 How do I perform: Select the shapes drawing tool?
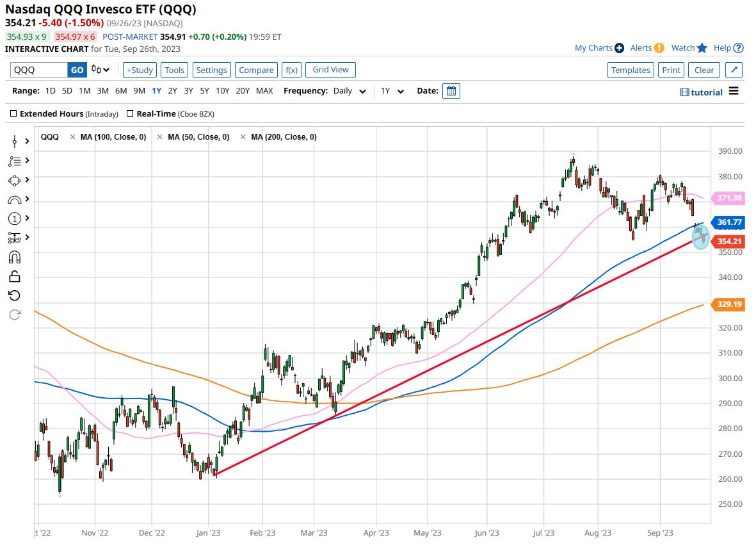click(15, 181)
